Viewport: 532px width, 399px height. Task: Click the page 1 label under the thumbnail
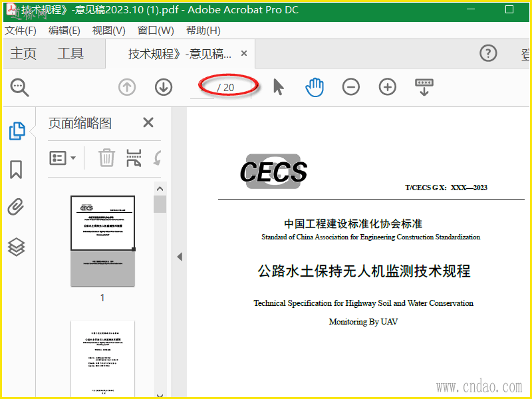(x=102, y=297)
